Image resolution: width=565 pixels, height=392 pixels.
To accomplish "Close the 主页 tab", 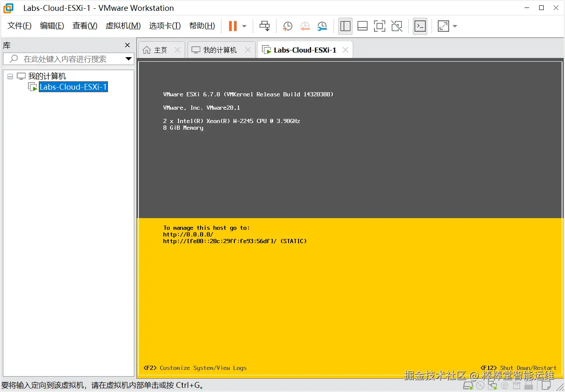I will coord(178,50).
